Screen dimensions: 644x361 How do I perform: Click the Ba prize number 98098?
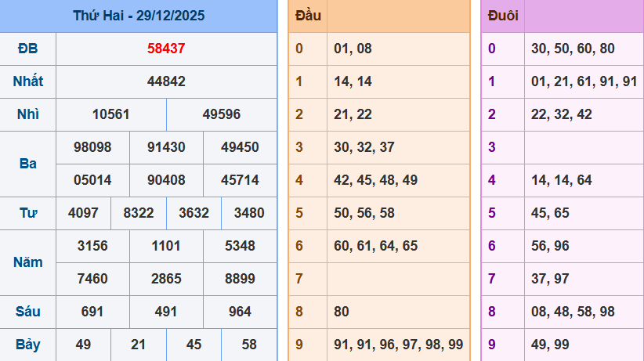tap(92, 147)
